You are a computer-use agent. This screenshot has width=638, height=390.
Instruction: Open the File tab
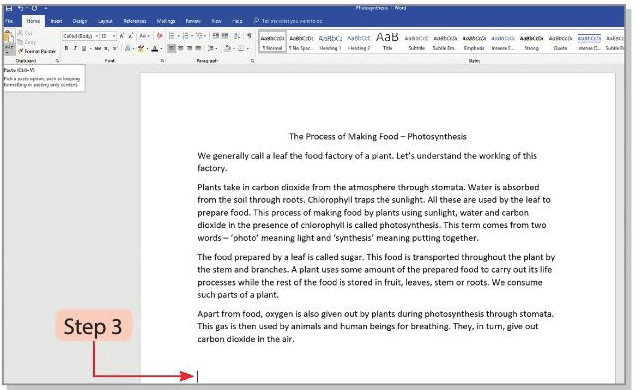[10, 21]
